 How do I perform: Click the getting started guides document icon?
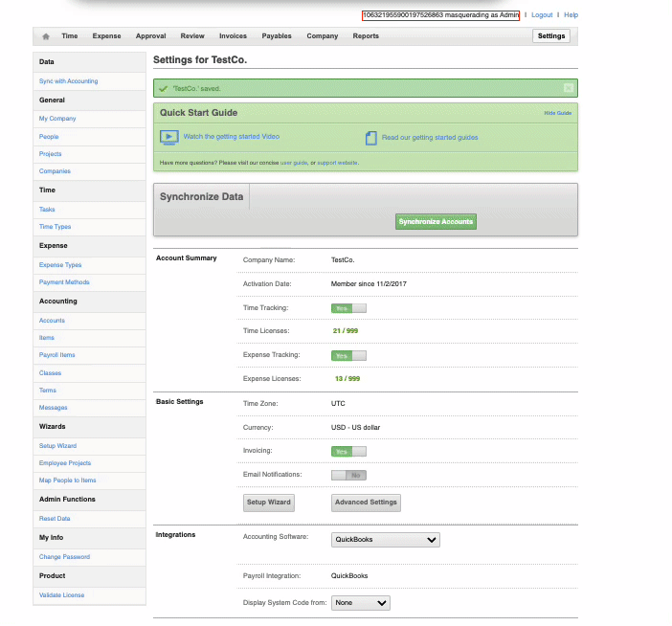pos(371,138)
